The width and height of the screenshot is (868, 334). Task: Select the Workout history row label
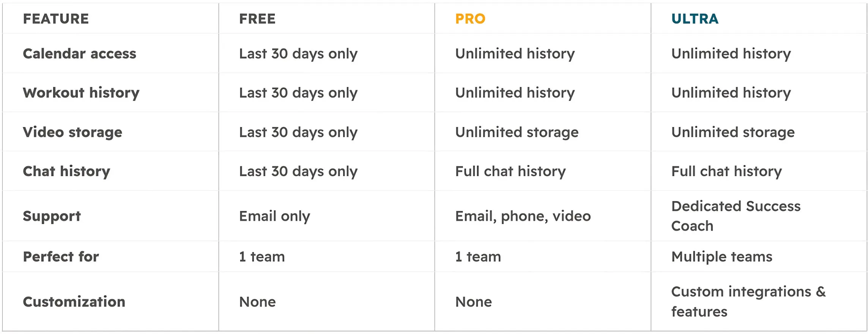[x=81, y=93]
